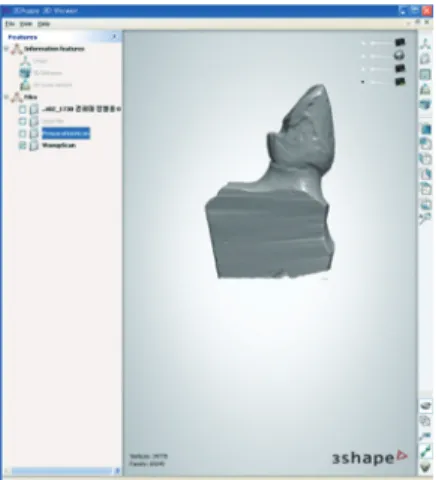Collapse the Files tree node
436x480 pixels.
tap(6, 97)
